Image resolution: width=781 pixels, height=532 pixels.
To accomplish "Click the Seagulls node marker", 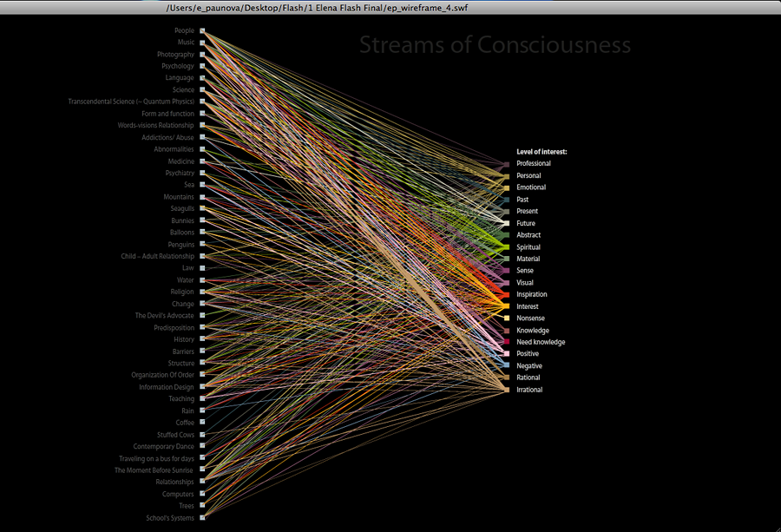I will [202, 208].
